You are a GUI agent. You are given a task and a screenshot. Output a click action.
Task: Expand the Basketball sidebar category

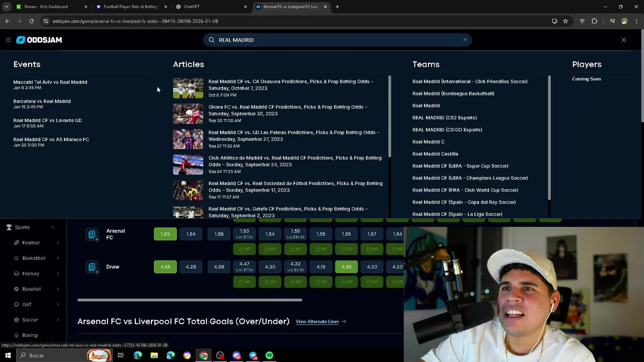coord(58,258)
